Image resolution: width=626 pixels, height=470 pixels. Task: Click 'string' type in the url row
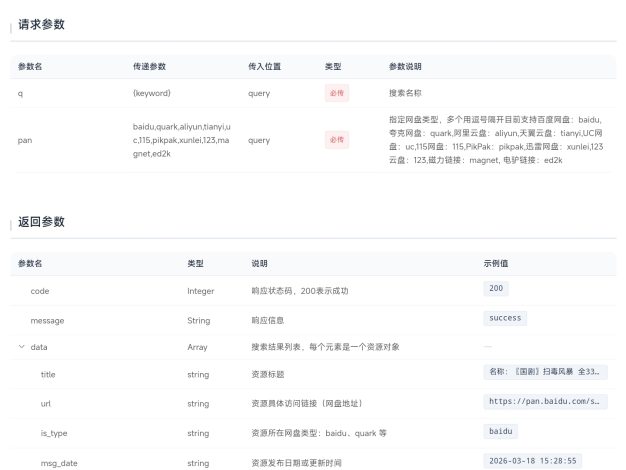(x=198, y=404)
